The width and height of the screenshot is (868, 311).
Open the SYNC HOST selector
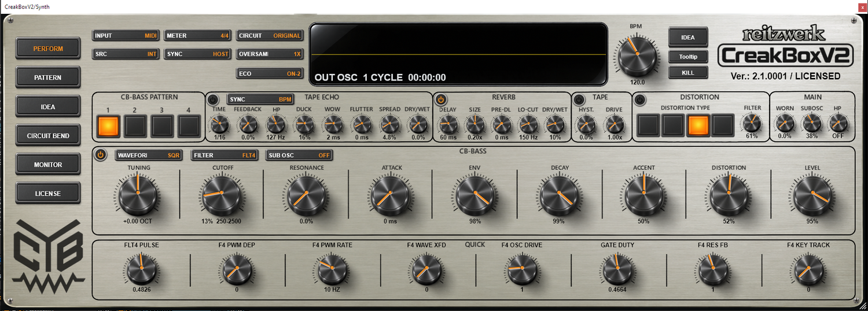tap(197, 54)
